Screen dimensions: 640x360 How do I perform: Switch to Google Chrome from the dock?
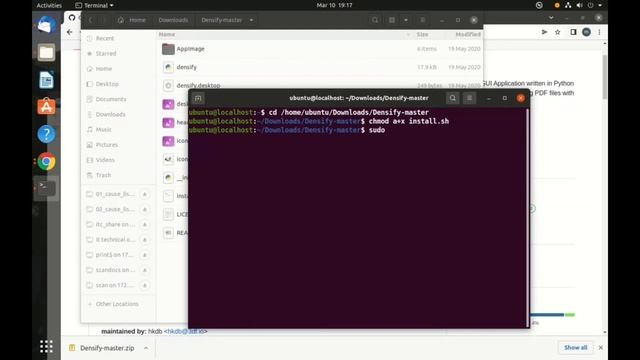coord(46,161)
